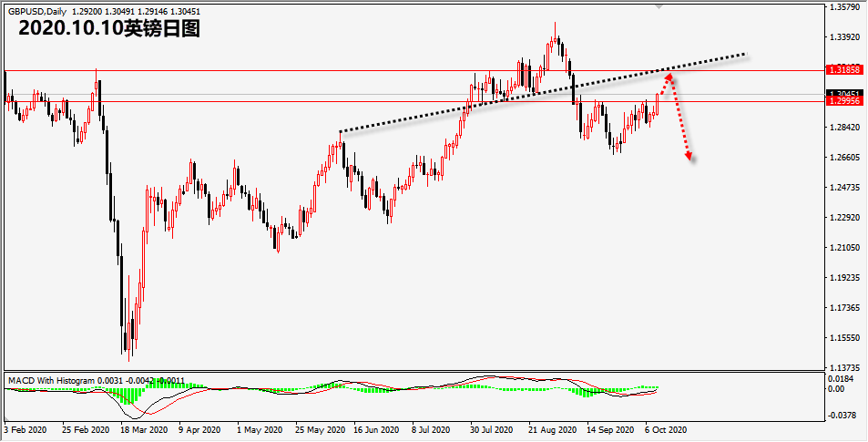This screenshot has height=442, width=868.
Task: Click the 18 Mar 2020 date label
Action: point(143,430)
